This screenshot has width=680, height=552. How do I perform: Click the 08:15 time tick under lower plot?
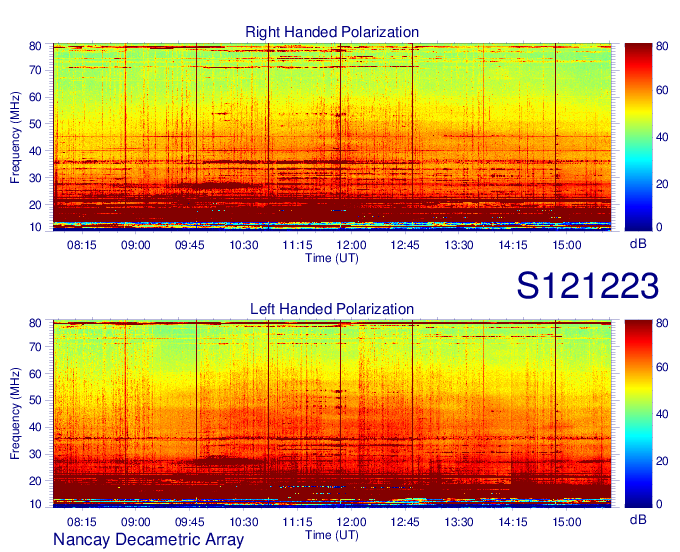coord(82,522)
